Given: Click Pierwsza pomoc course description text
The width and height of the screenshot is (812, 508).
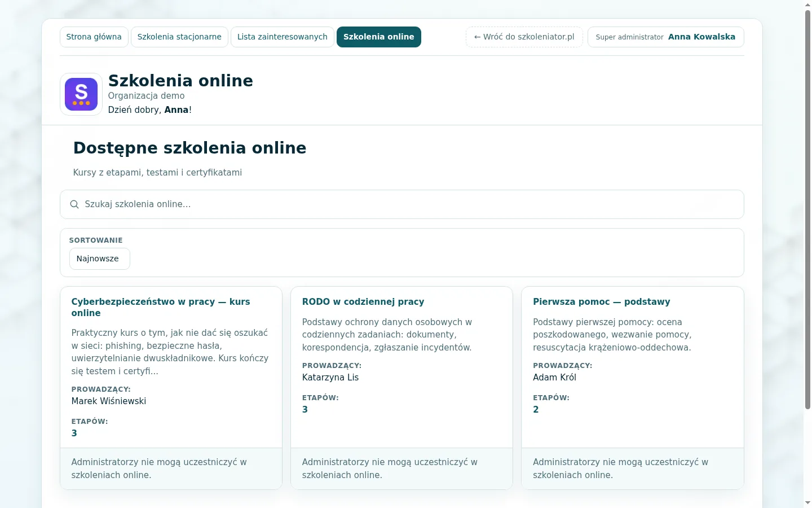Looking at the screenshot, I should click(x=612, y=335).
